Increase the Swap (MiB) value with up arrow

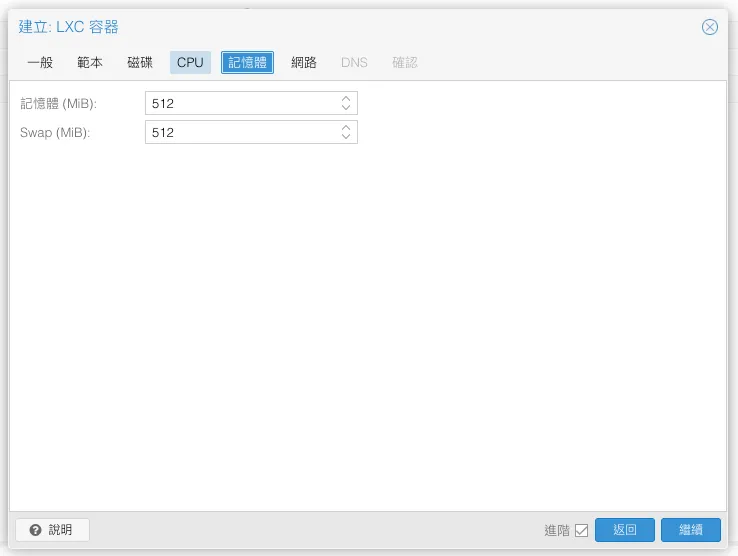[x=346, y=127]
